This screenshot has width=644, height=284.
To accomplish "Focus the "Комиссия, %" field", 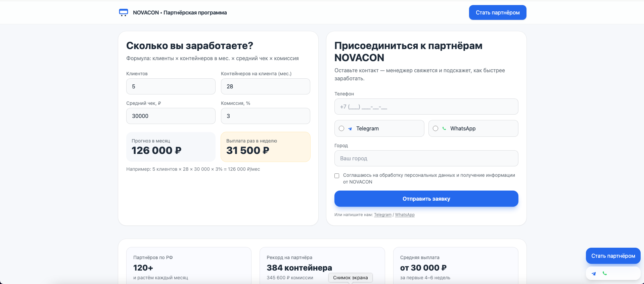I will tap(265, 116).
